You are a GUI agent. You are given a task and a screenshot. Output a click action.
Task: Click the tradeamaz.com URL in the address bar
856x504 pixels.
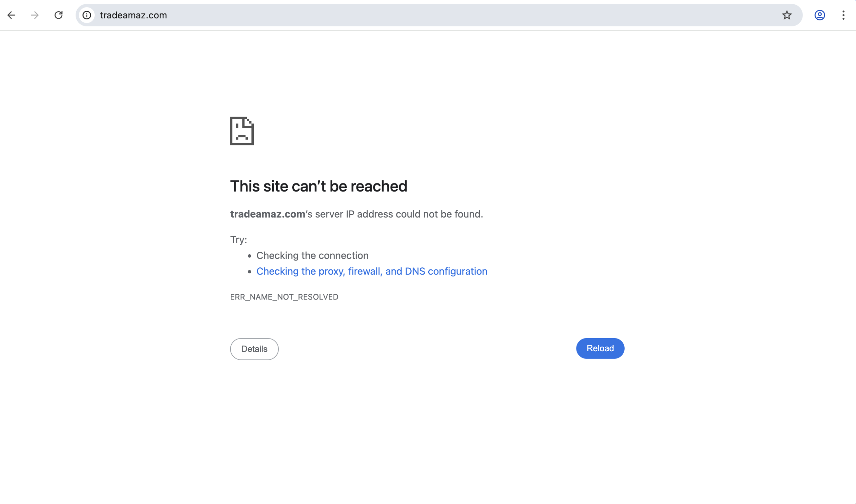pos(133,15)
